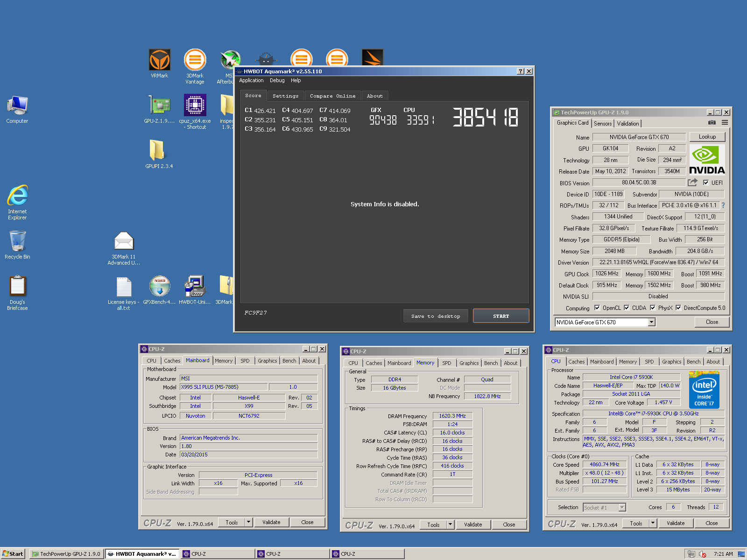Expand Tools dropdown arrow in Memory CPU-Z
Image resolution: width=747 pixels, height=560 pixels.
[451, 525]
